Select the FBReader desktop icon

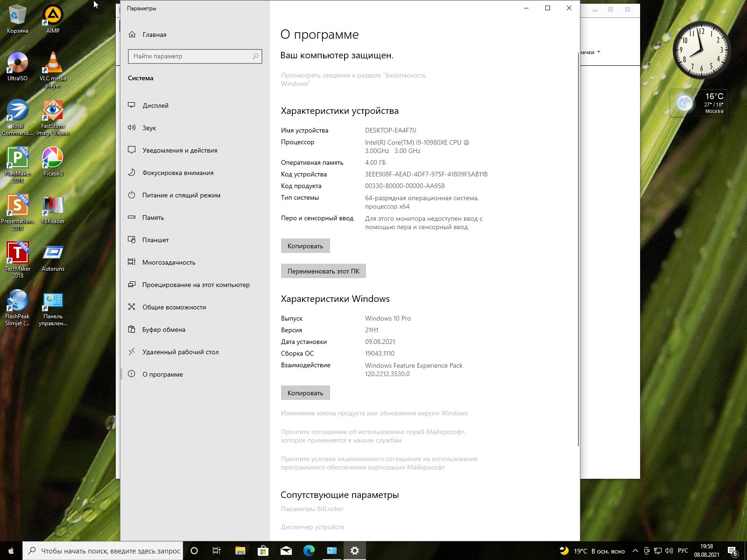click(53, 210)
